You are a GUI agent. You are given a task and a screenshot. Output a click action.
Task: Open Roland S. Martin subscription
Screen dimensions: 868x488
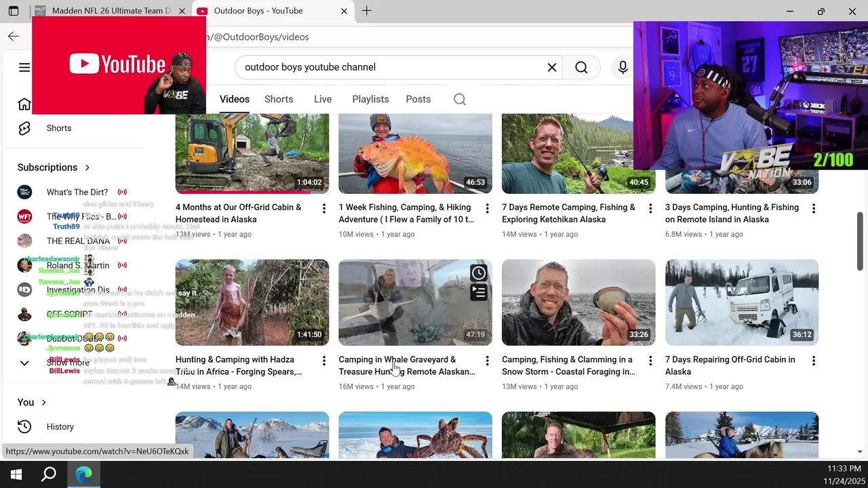point(77,266)
